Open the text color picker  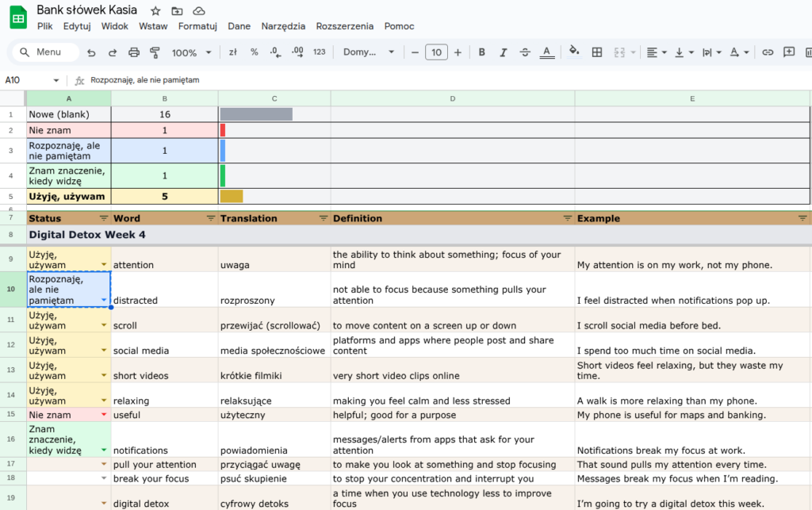[547, 52]
